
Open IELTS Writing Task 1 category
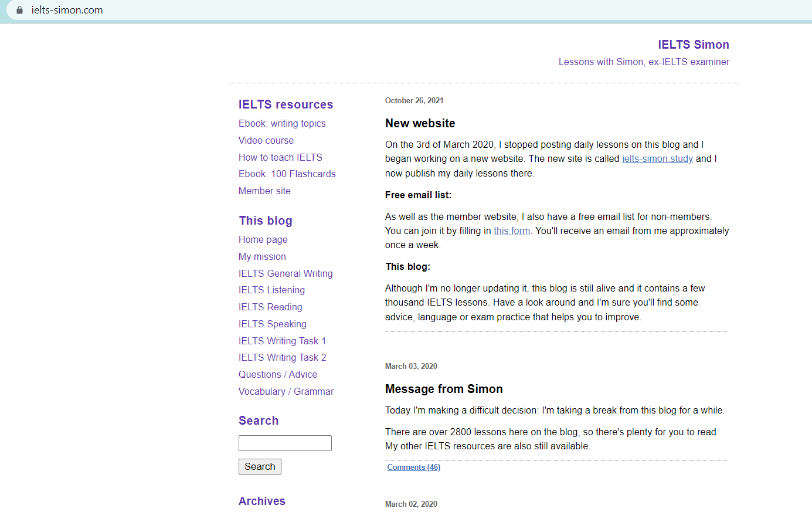[x=282, y=341]
